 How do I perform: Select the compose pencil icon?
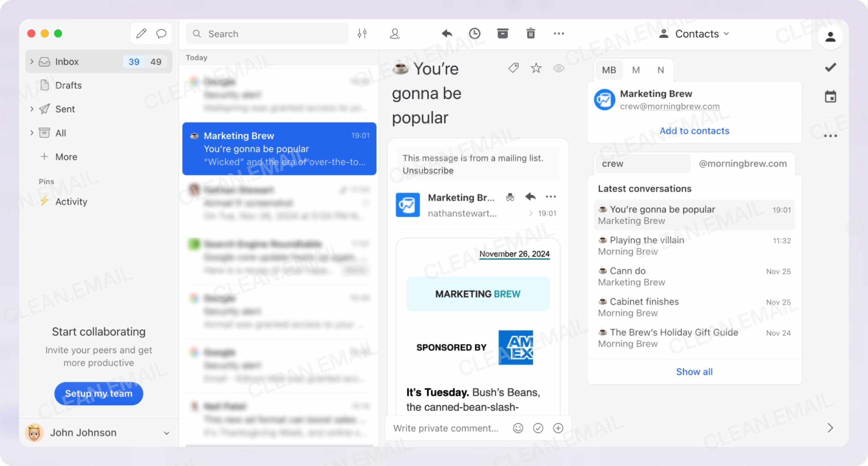(x=141, y=34)
